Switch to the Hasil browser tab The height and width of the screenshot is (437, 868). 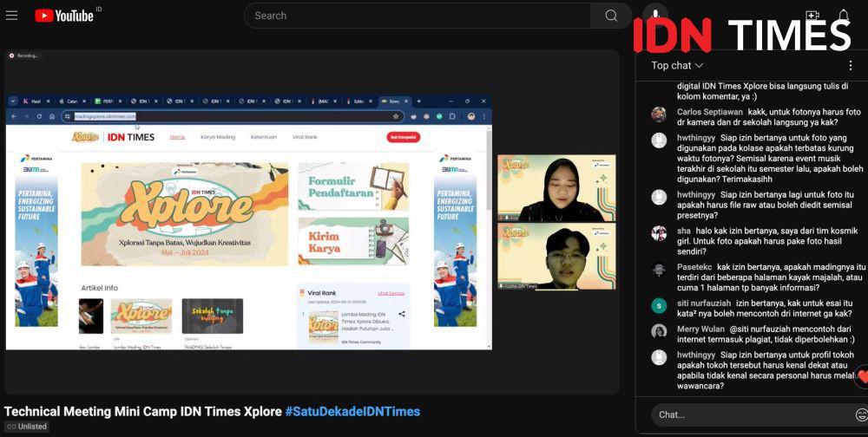coord(36,101)
